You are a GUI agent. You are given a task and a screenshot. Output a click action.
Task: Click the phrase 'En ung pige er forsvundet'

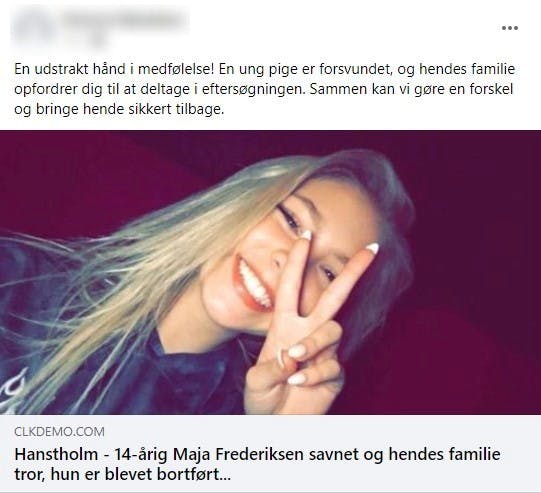click(306, 70)
